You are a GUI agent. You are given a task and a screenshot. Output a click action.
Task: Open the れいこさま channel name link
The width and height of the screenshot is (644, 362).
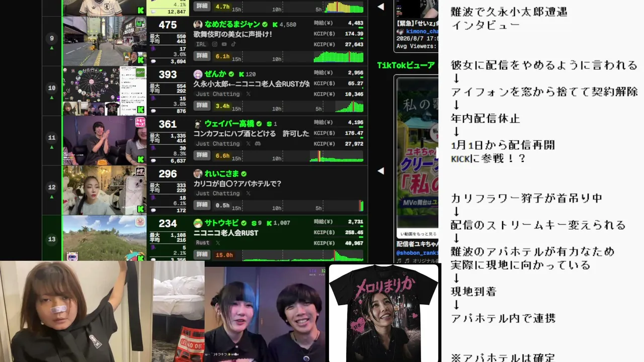221,173
